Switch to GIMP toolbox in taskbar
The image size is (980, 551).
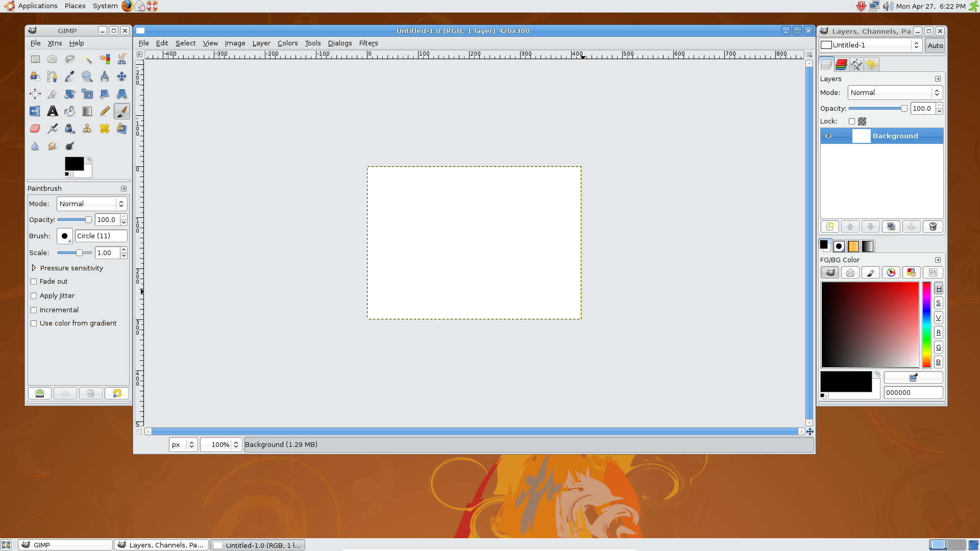[65, 545]
